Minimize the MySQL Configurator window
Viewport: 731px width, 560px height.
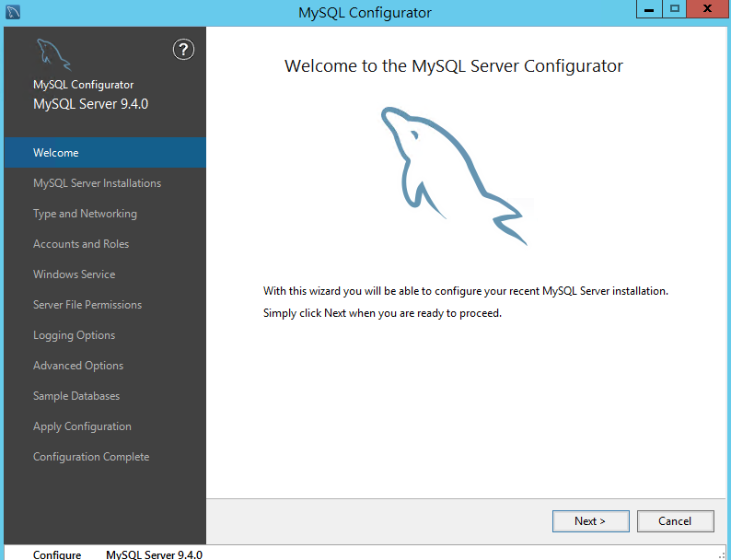(x=649, y=9)
